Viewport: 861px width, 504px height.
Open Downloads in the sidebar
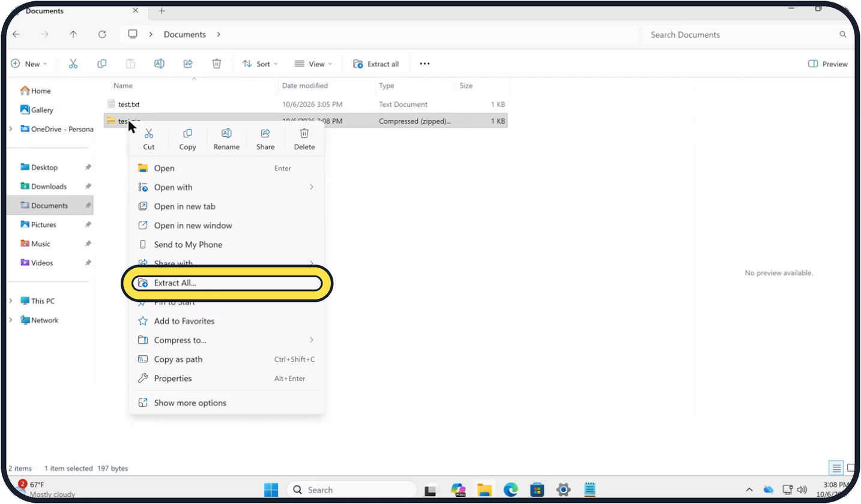(50, 187)
